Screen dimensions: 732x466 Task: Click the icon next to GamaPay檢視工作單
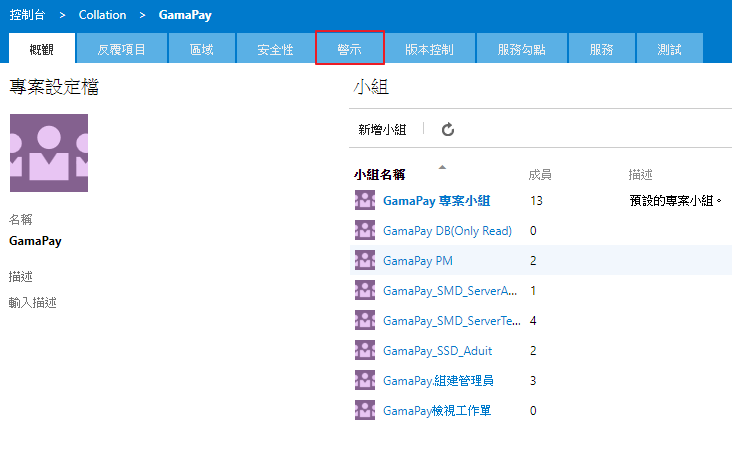pyautogui.click(x=365, y=410)
